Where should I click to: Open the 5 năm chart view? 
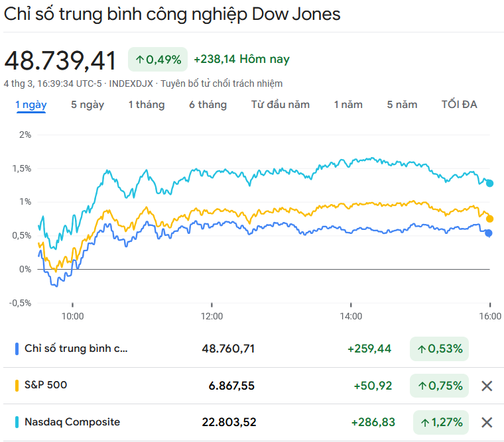403,105
